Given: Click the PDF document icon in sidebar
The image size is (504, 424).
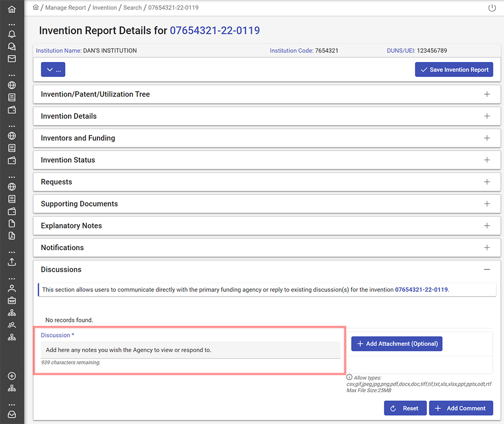Looking at the screenshot, I should click(x=12, y=236).
